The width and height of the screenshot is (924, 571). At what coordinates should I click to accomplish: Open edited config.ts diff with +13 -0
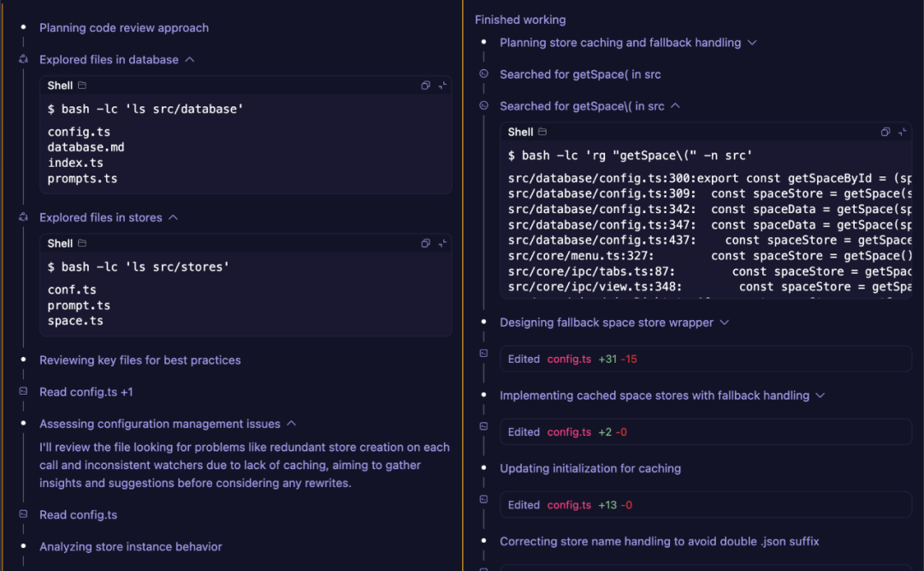click(x=569, y=505)
